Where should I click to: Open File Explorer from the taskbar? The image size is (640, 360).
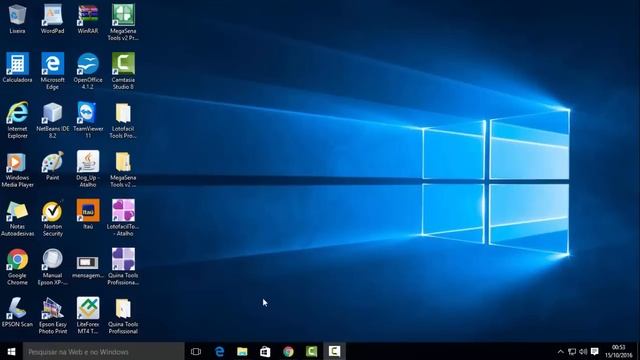[242, 351]
